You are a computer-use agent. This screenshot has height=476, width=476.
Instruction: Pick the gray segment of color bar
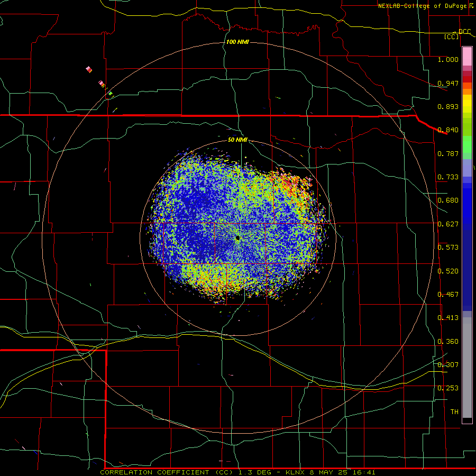(x=467, y=368)
